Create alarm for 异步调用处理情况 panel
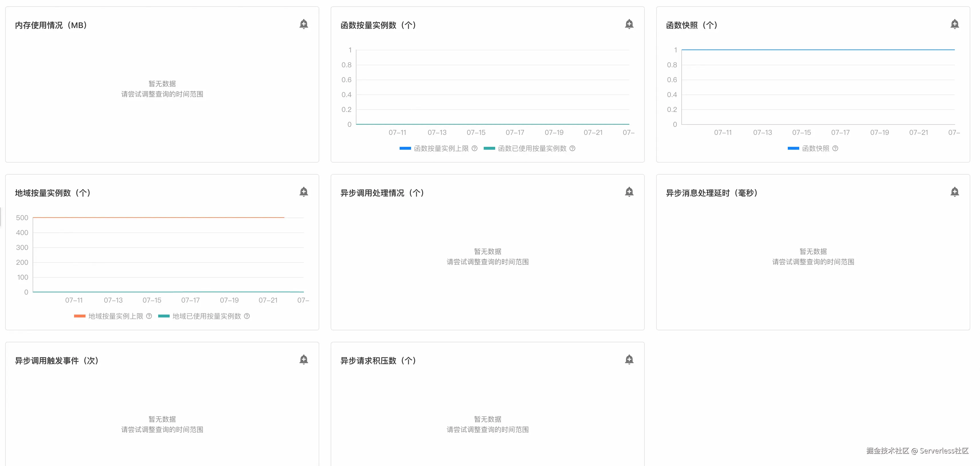Image resolution: width=980 pixels, height=466 pixels. click(x=629, y=192)
